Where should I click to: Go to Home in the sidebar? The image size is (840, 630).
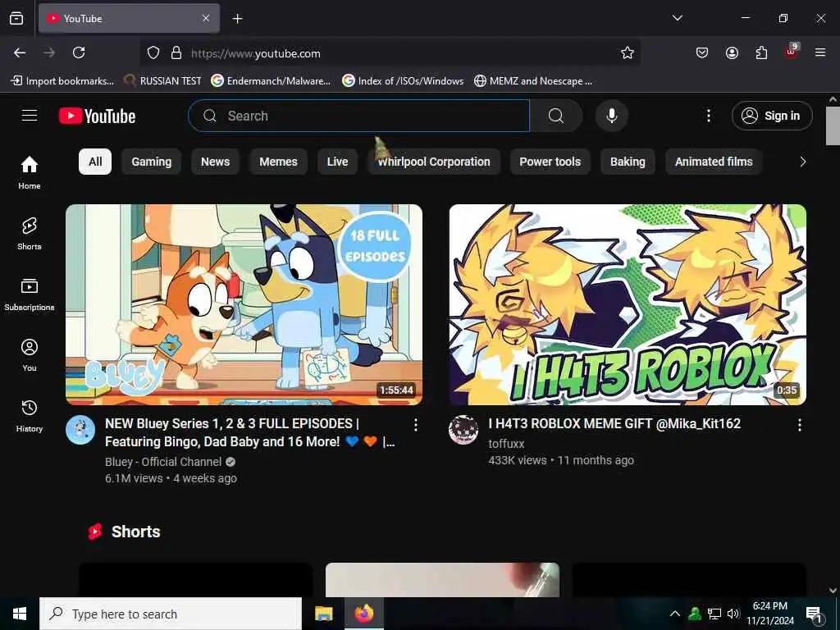30,172
